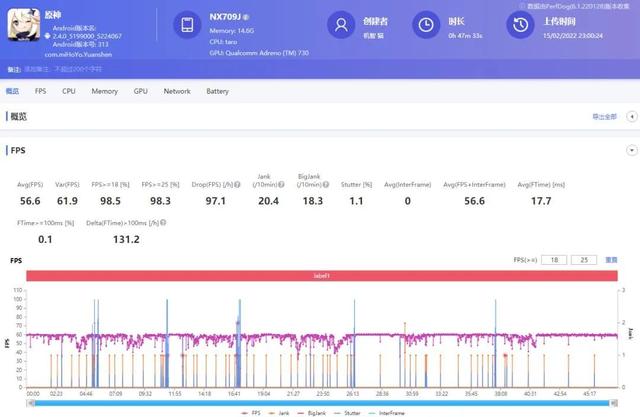Click the BigJank value 18.3
The height and width of the screenshot is (417, 640).
pyautogui.click(x=313, y=201)
